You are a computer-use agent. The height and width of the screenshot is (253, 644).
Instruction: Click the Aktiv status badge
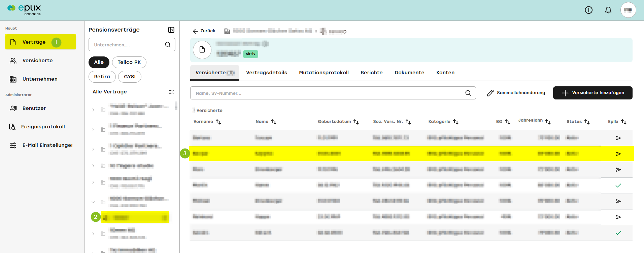point(250,54)
